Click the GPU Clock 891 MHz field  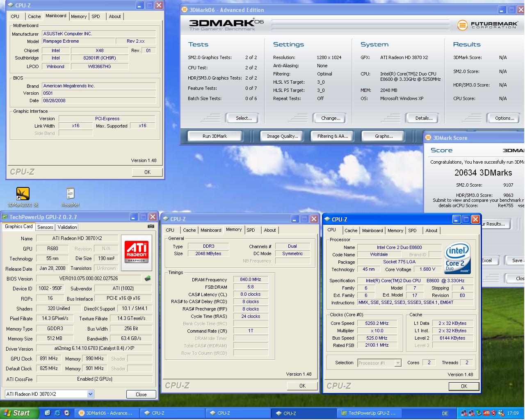[49, 358]
